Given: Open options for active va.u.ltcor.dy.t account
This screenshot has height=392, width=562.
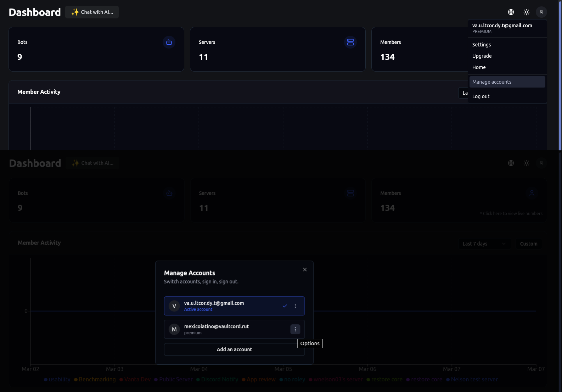Looking at the screenshot, I should coord(295,306).
